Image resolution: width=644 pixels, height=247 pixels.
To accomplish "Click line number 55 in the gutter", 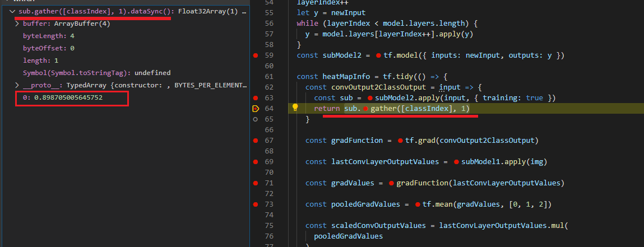I will tap(270, 13).
